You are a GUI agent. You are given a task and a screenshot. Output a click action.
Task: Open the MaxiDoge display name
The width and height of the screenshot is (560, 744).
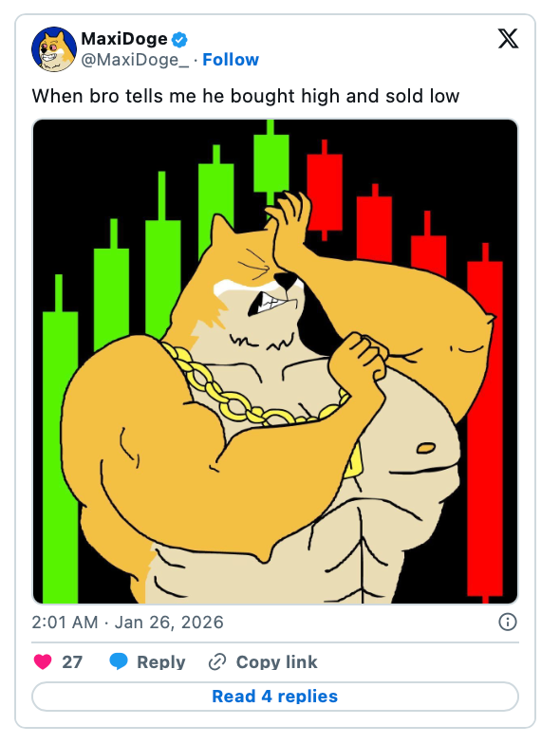tap(124, 39)
